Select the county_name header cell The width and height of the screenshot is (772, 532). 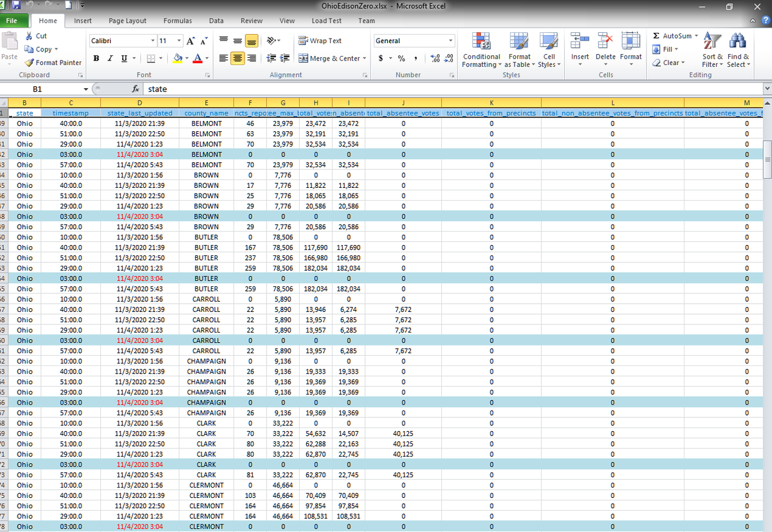click(x=206, y=113)
